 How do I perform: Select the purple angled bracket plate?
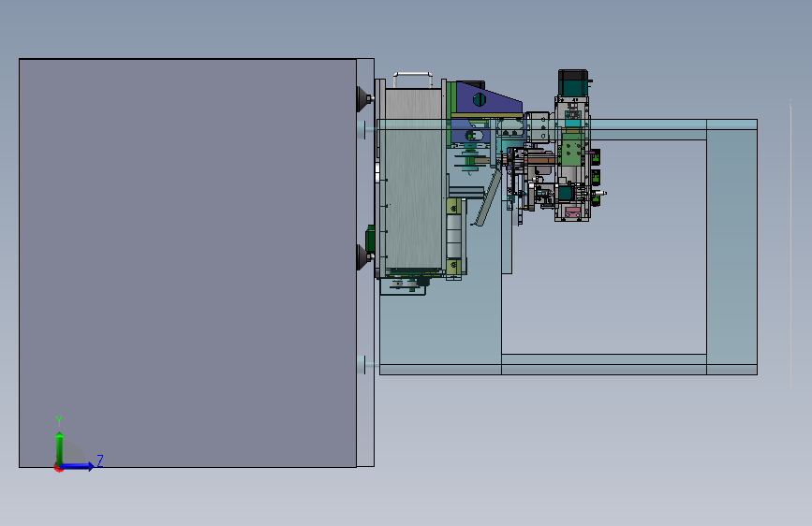pos(488,99)
